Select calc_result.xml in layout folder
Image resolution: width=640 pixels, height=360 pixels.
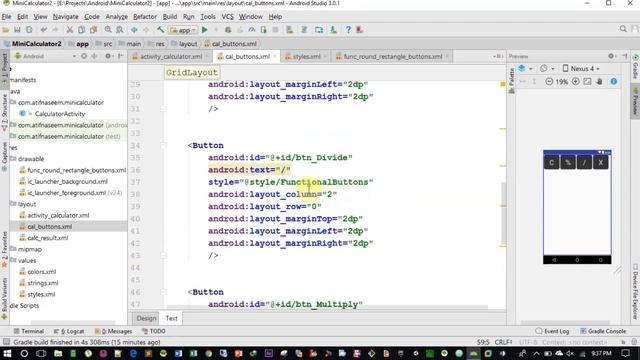pyautogui.click(x=47, y=238)
